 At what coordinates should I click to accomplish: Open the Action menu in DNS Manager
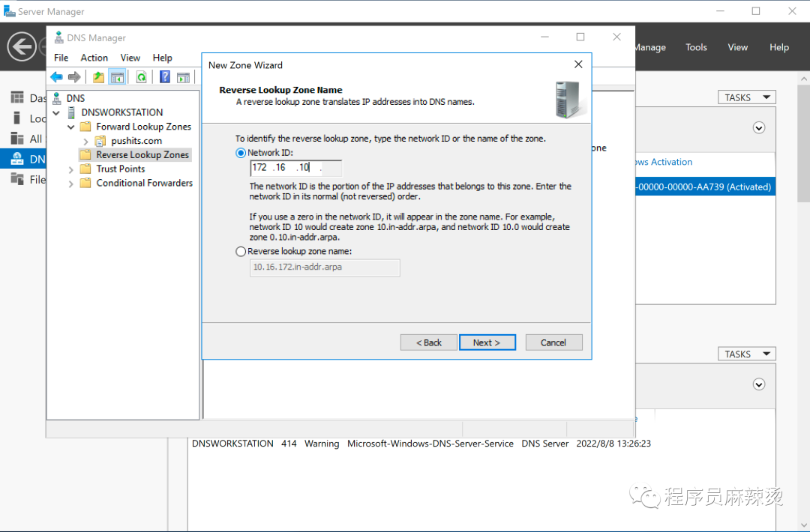[x=94, y=58]
